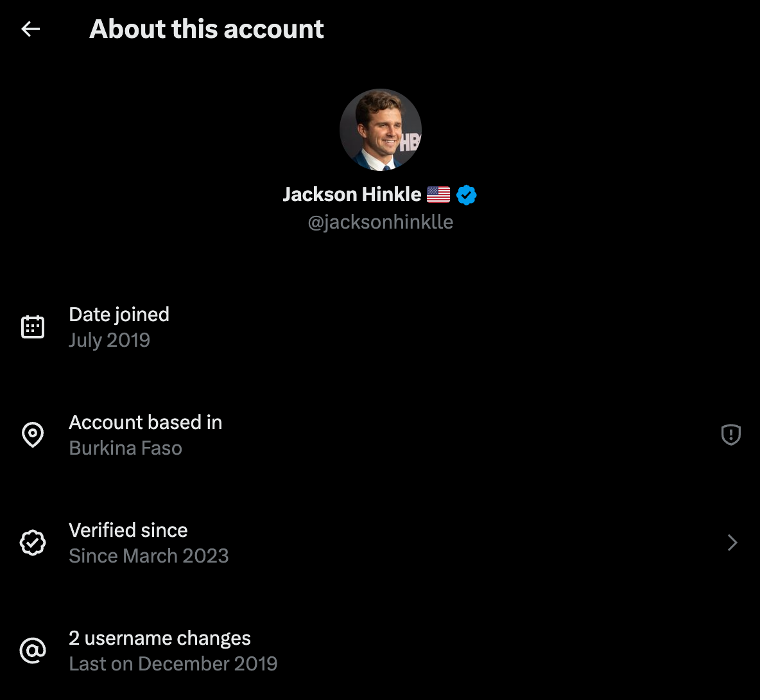The height and width of the screenshot is (700, 760).
Task: Click the American flag emoji
Action: point(438,195)
